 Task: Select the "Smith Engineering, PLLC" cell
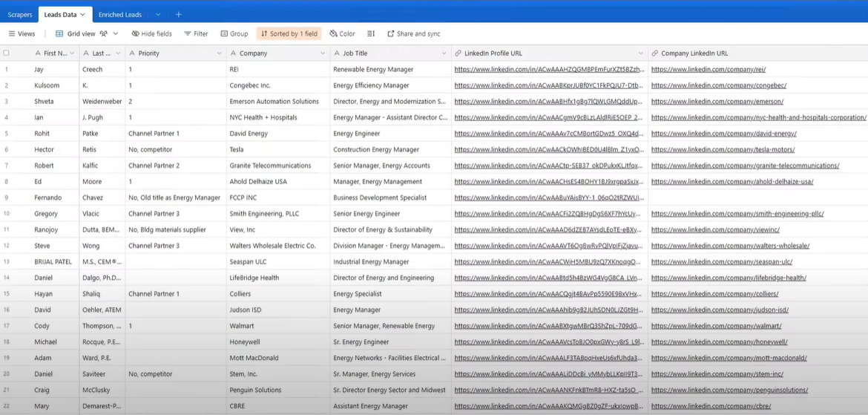point(278,214)
